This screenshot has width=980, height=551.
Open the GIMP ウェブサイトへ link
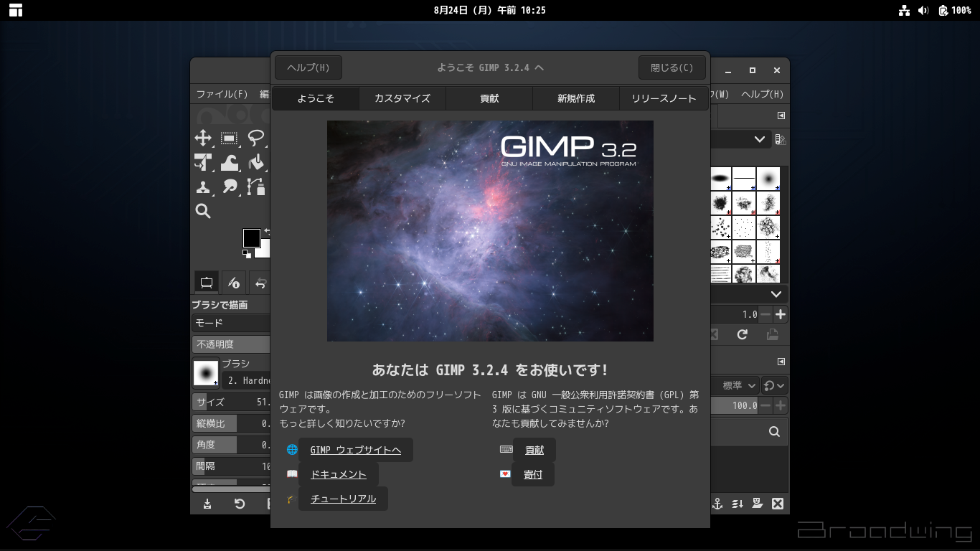pos(356,450)
